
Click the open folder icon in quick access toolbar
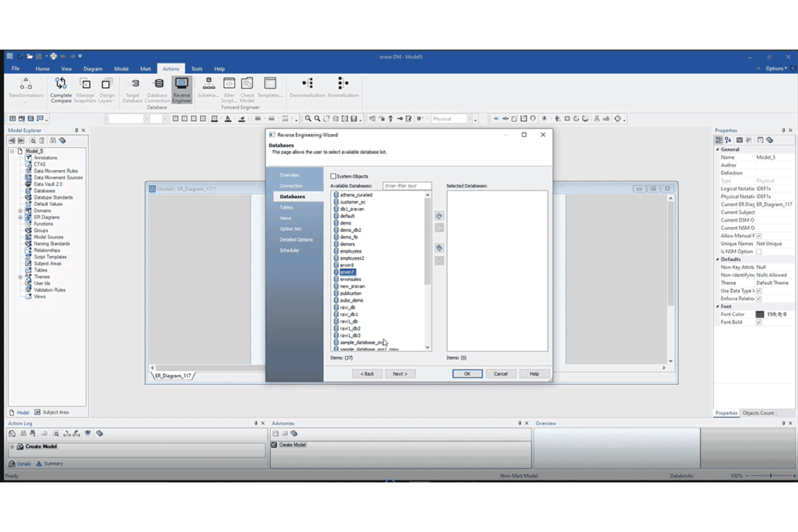pyautogui.click(x=30, y=56)
